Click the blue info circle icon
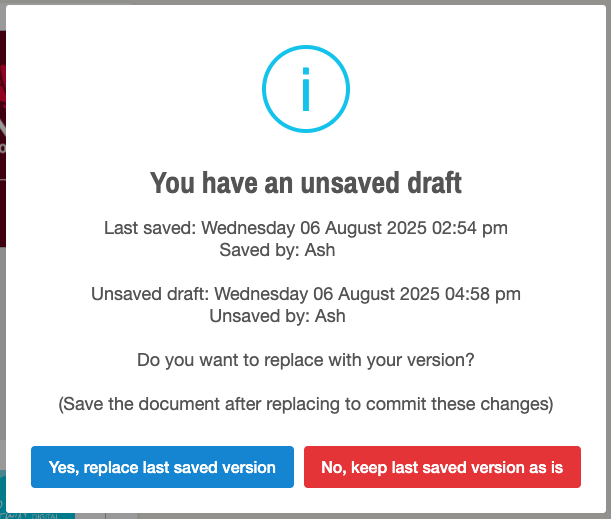This screenshot has width=611, height=519. coord(306,92)
